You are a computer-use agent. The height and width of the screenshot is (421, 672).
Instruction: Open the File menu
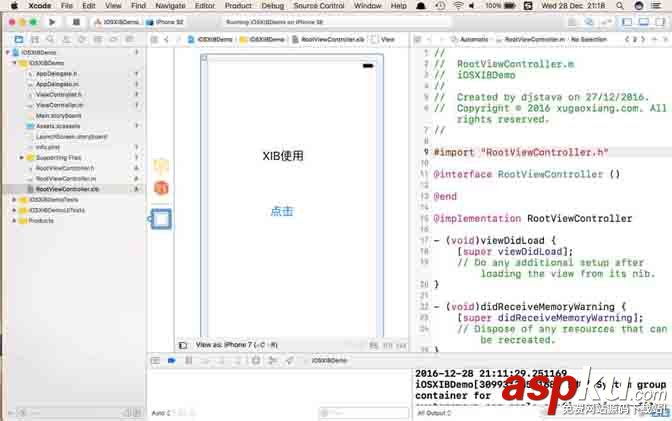66,6
